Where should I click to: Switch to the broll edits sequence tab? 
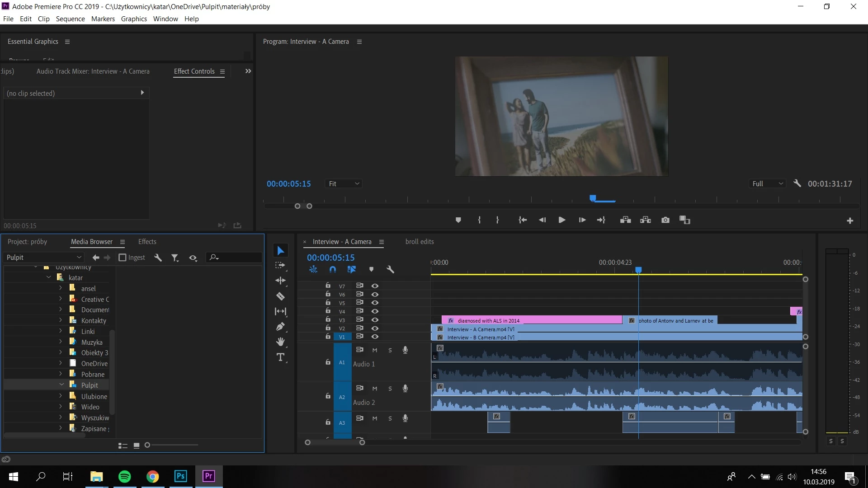click(419, 242)
